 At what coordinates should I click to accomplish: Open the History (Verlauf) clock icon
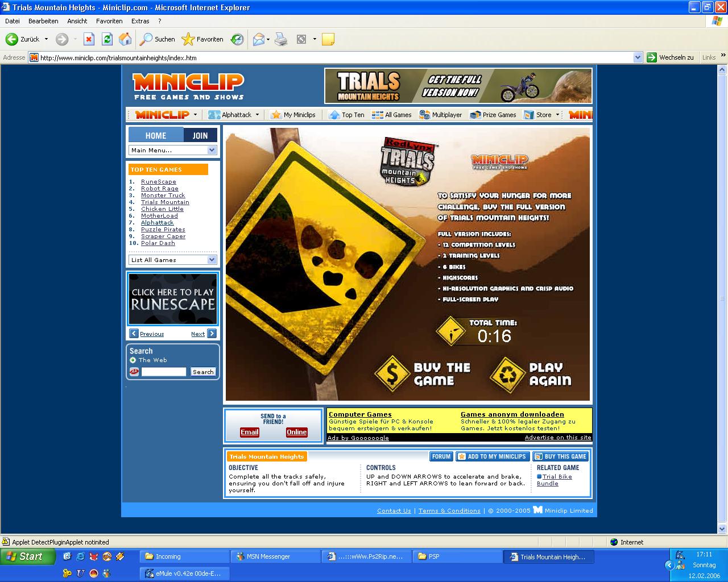(x=237, y=39)
